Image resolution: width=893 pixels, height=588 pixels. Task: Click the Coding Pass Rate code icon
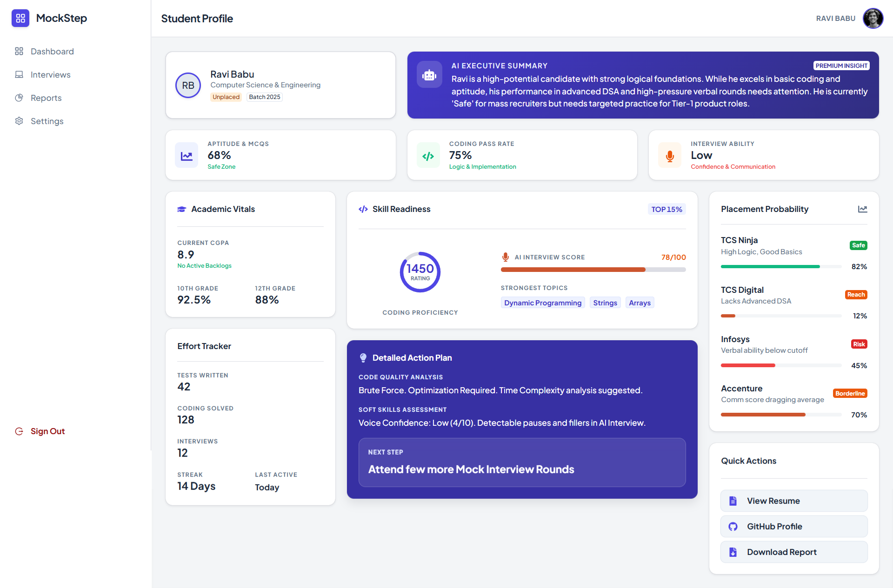coord(428,156)
